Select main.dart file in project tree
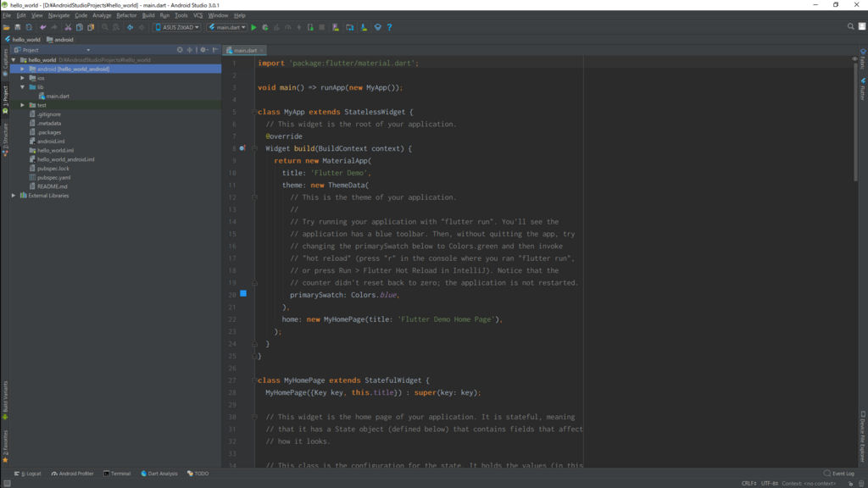 coord(53,97)
